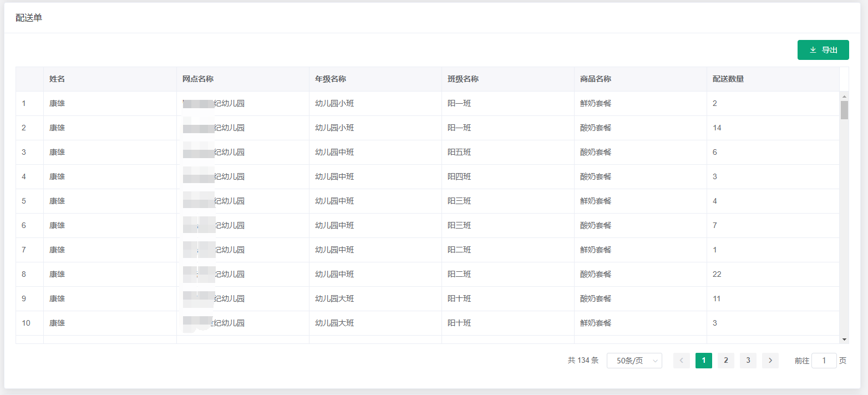This screenshot has width=868, height=395.
Task: Click page 1 pagination button
Action: (703, 361)
